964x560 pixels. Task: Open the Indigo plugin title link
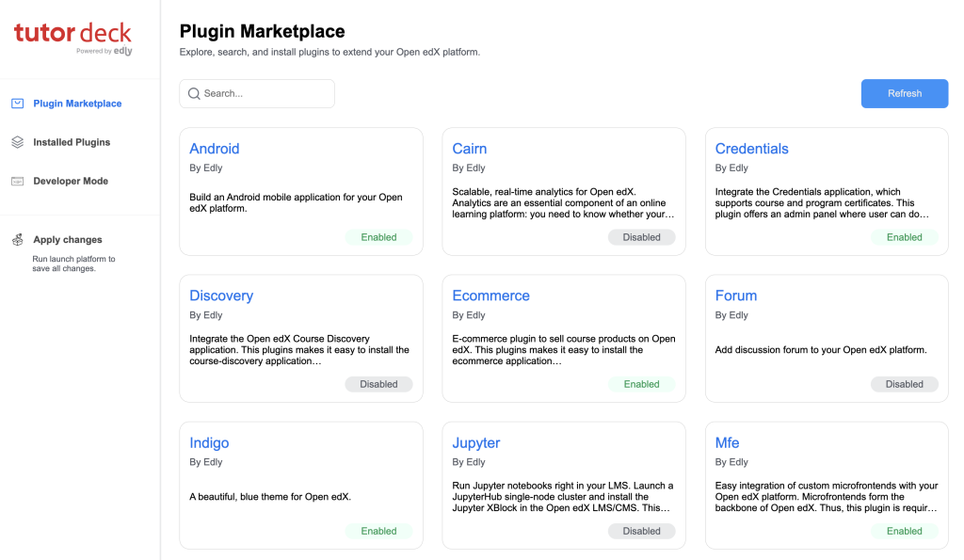(209, 442)
